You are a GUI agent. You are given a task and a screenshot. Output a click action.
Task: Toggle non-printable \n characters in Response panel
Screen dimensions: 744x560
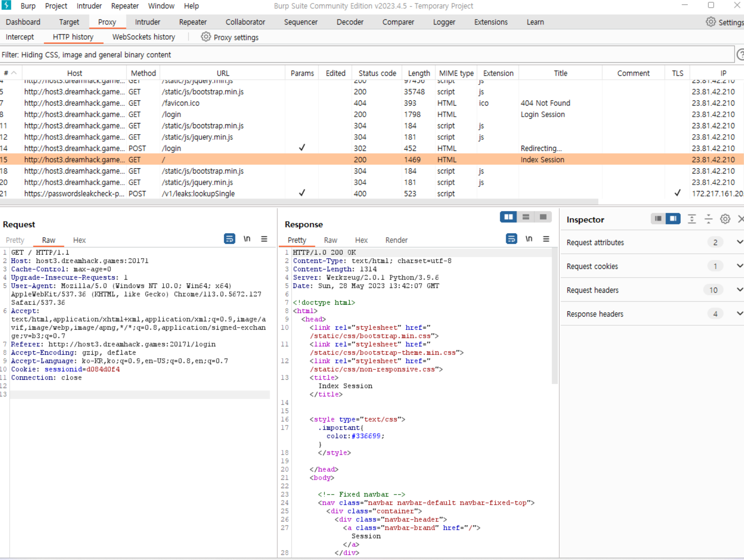point(529,239)
